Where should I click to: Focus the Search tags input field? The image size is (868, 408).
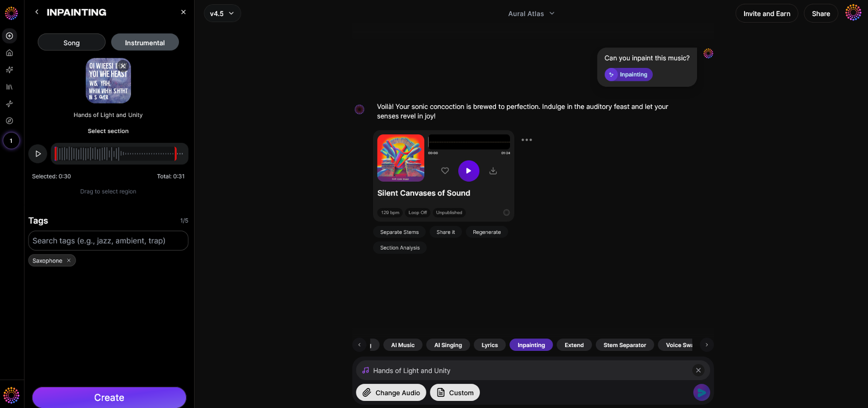pos(108,240)
